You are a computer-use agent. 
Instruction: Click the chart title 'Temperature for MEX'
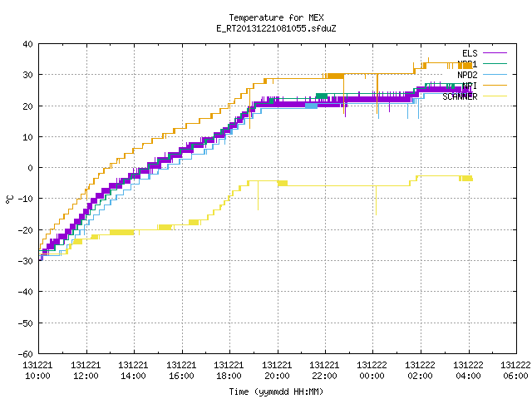[x=276, y=17]
